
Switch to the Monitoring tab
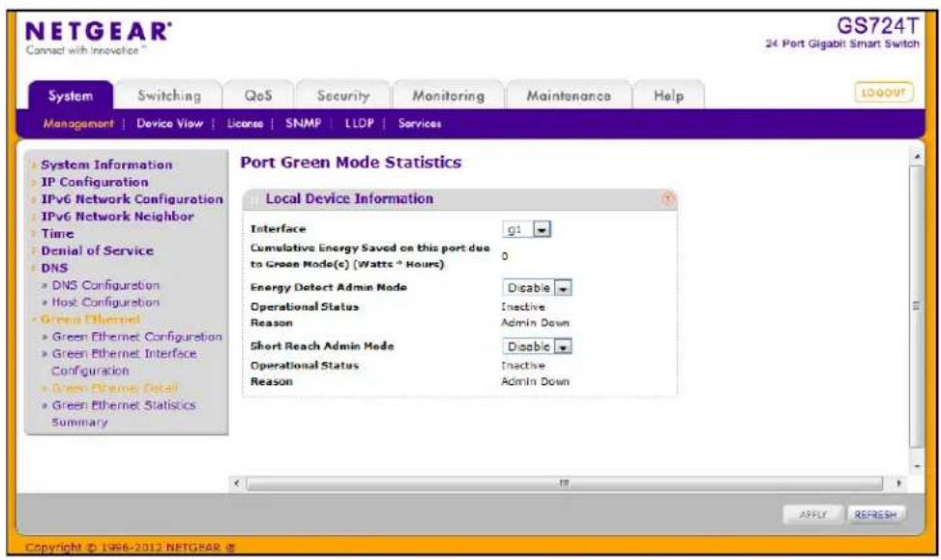pyautogui.click(x=449, y=96)
